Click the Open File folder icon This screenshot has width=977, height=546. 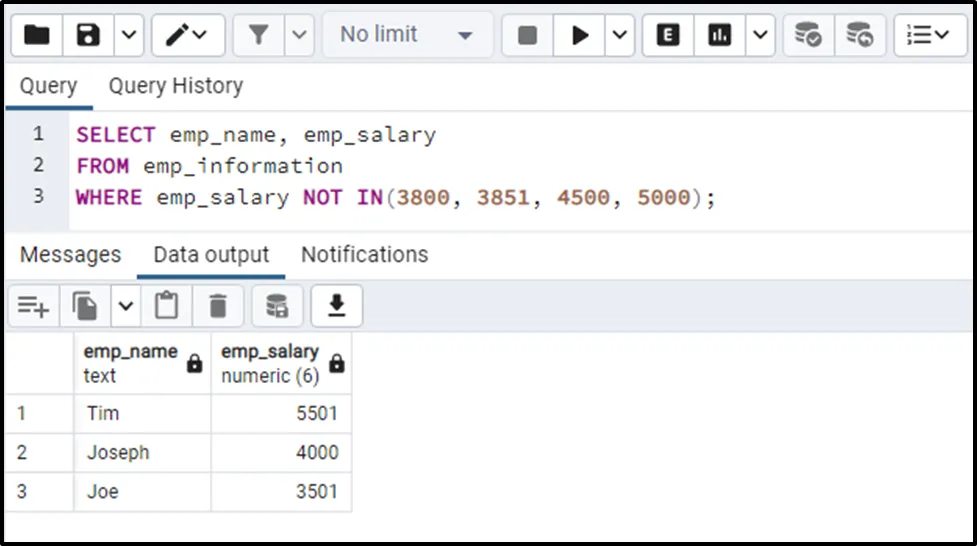click(x=37, y=35)
